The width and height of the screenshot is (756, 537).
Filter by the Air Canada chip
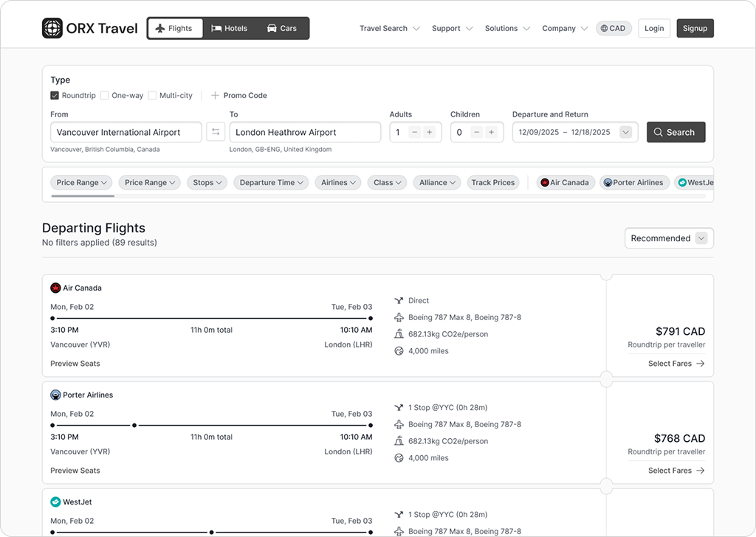565,182
